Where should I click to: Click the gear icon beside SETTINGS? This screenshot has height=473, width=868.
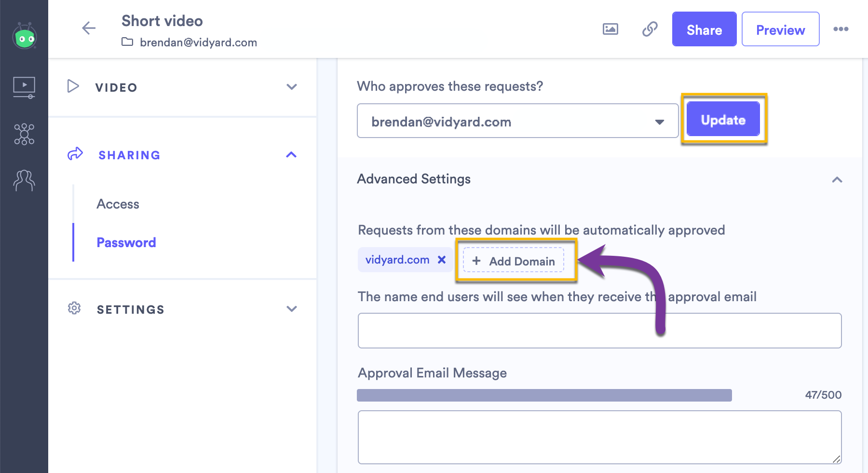click(x=74, y=308)
